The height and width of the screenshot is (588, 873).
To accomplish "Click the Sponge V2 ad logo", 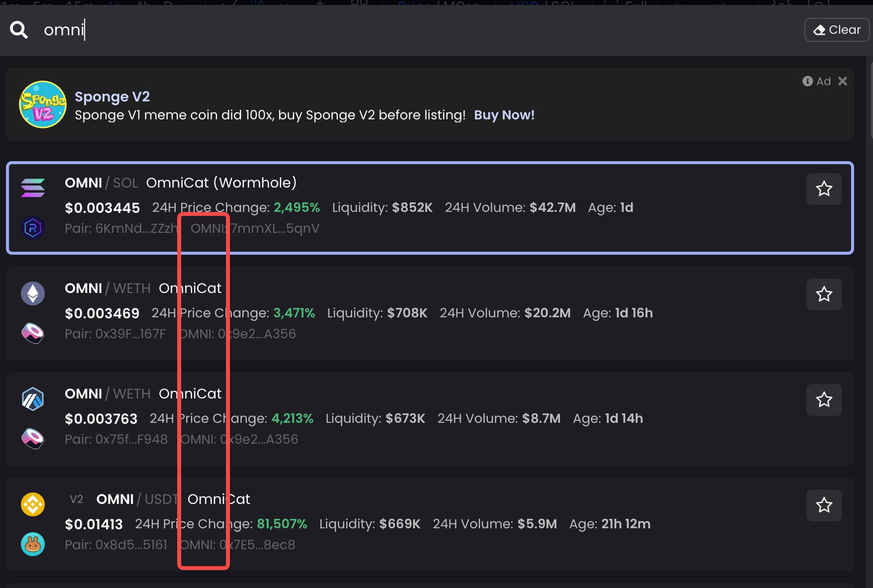I will [x=43, y=104].
